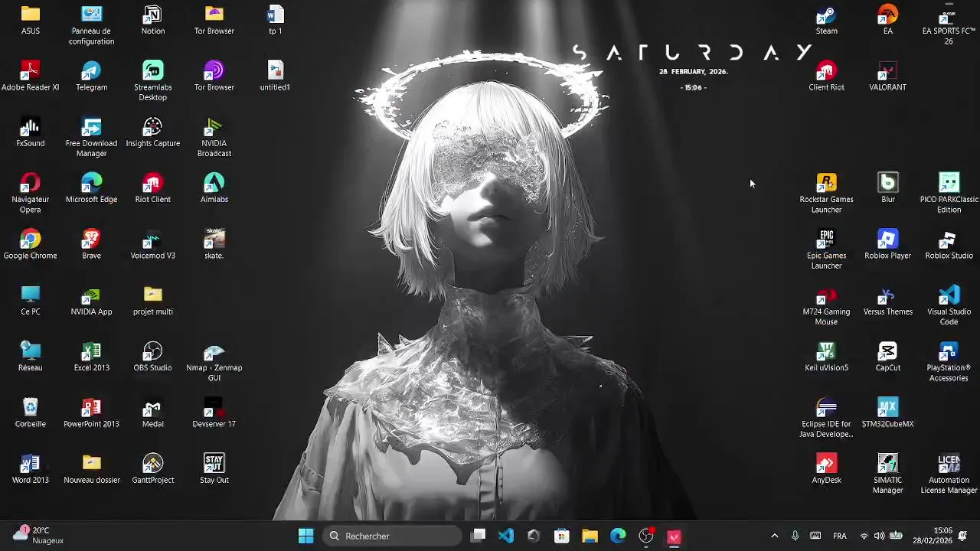Open the Medal desktop shortcut

tap(152, 412)
